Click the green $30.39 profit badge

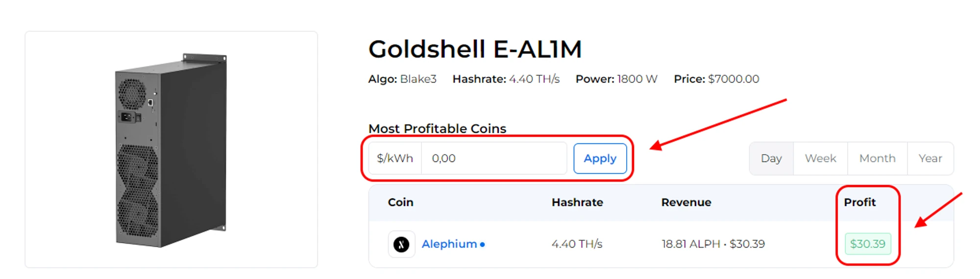(x=867, y=244)
